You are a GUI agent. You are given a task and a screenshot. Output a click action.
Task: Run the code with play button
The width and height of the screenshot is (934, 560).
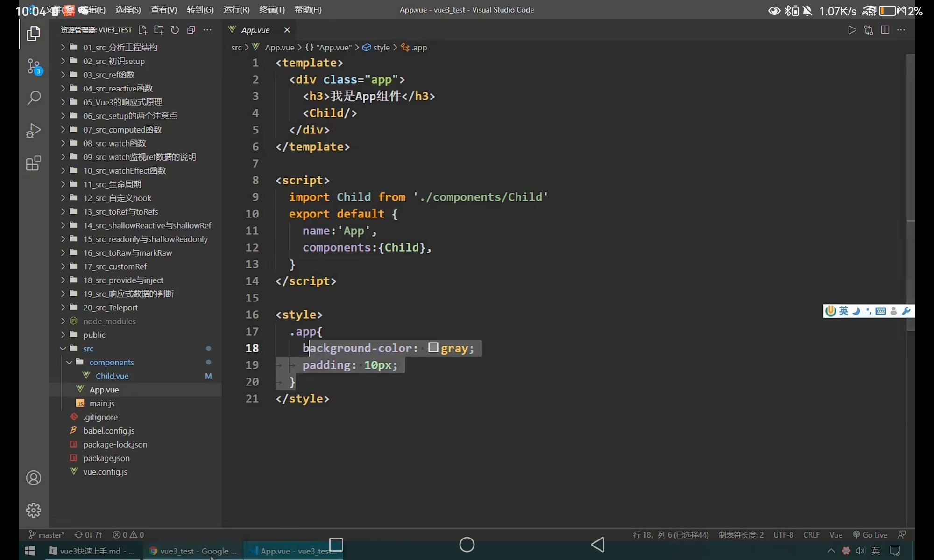pyautogui.click(x=852, y=30)
